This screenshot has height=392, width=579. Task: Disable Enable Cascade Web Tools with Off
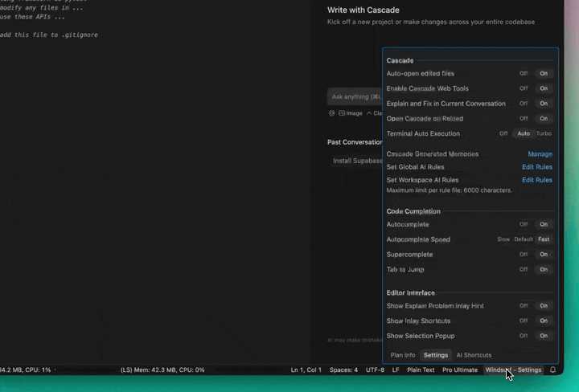click(524, 88)
